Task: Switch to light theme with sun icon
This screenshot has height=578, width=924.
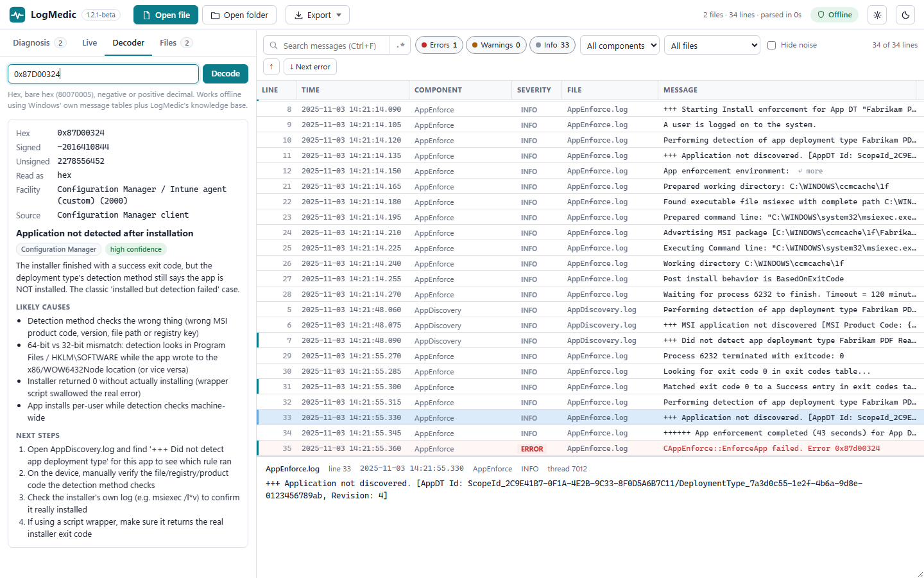Action: (x=877, y=15)
